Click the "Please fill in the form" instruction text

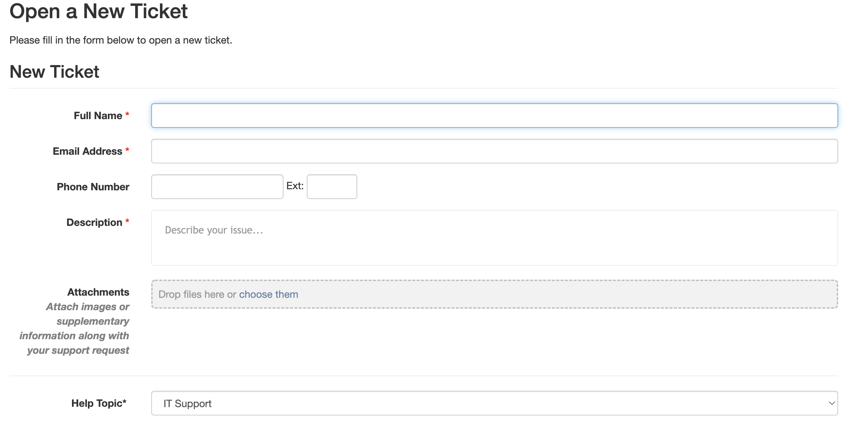tap(121, 40)
